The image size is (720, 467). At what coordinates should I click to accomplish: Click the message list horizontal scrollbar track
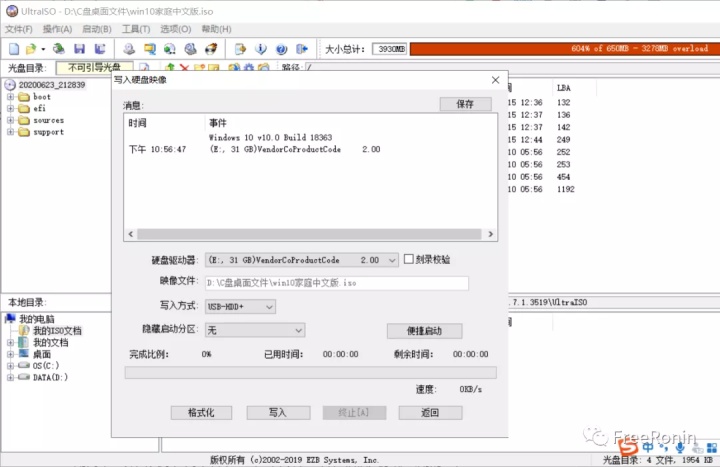309,234
